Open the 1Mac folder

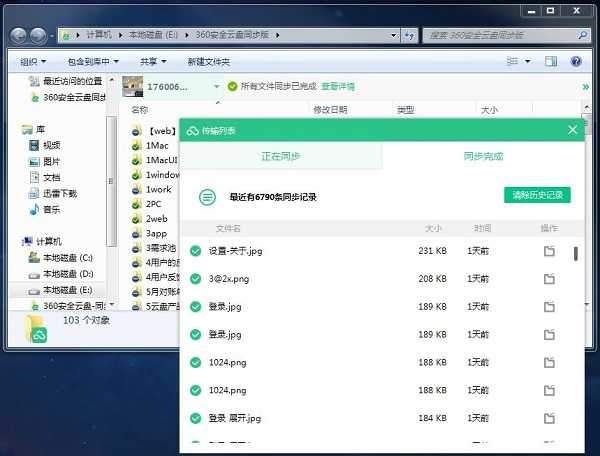(150, 146)
